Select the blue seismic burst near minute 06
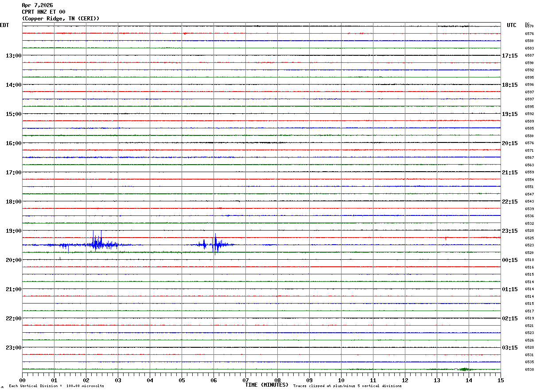The width and height of the screenshot is (536, 392). (x=215, y=244)
